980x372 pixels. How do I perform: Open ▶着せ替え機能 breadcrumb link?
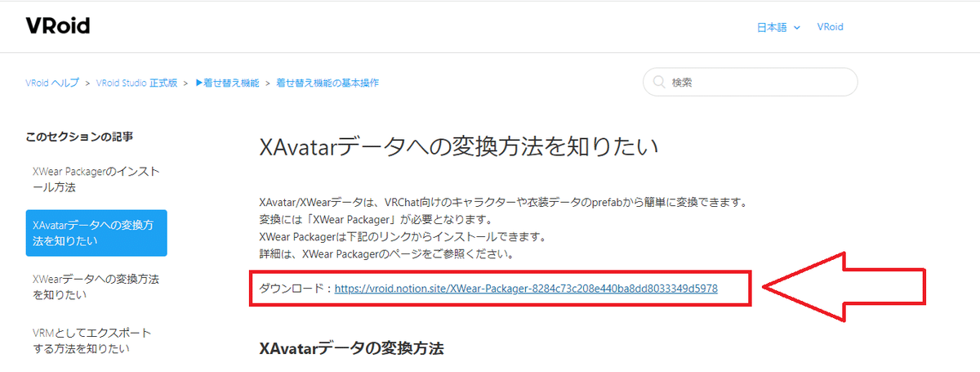point(227,83)
